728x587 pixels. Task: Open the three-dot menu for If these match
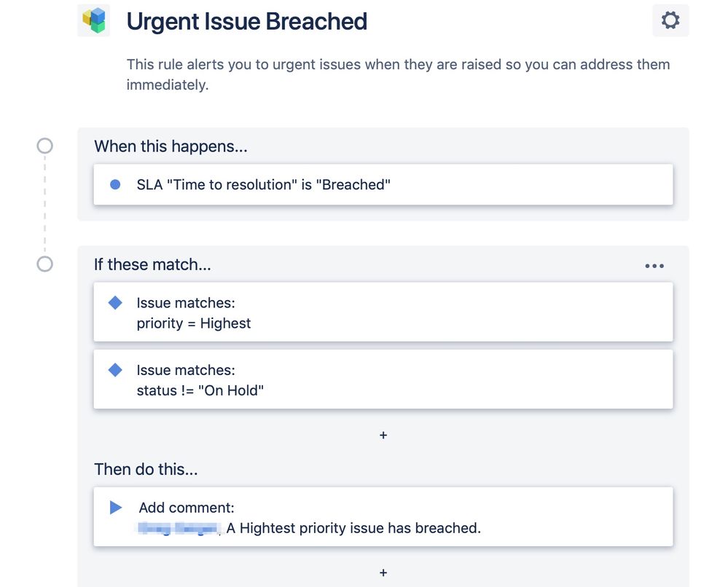point(654,266)
